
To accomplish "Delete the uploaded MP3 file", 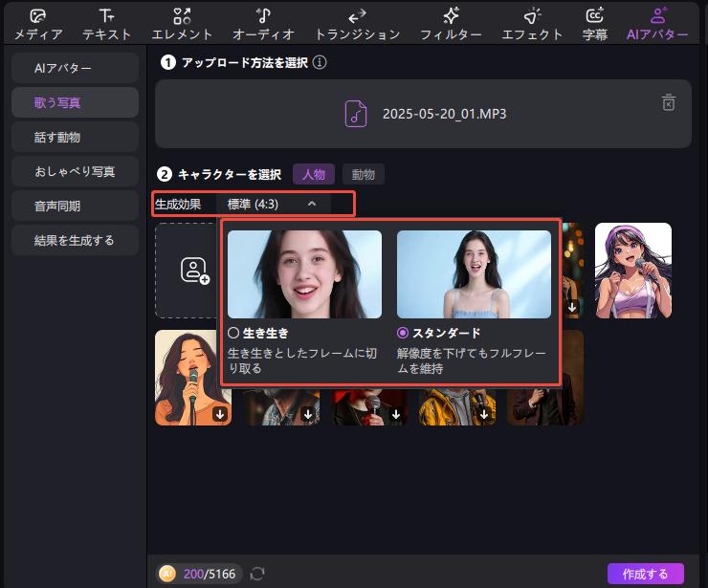I will [669, 103].
